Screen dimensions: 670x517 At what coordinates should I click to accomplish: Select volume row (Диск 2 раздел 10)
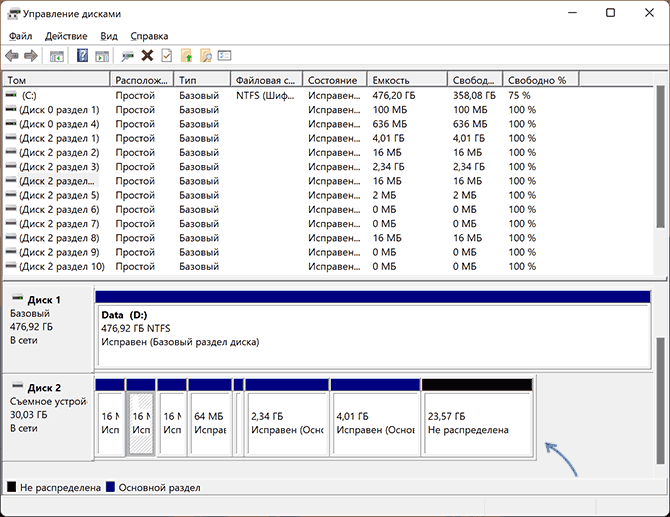click(x=328, y=266)
